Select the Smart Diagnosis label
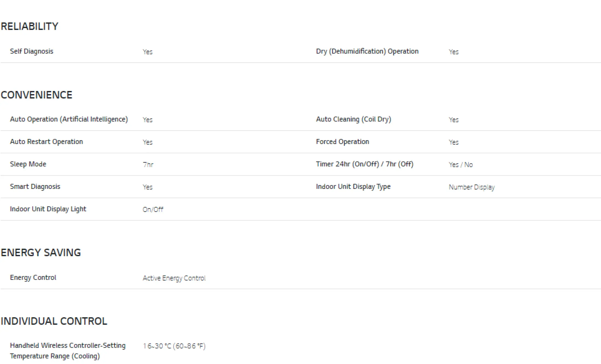The image size is (601, 364). [35, 187]
